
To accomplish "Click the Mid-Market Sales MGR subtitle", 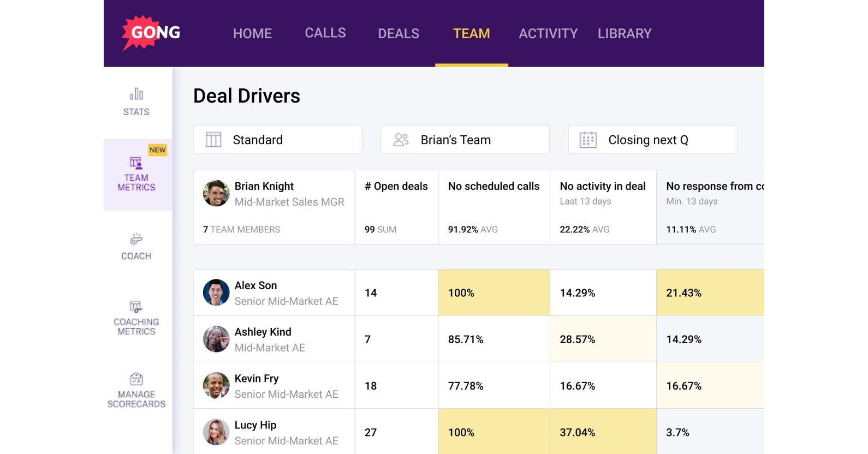I will coord(289,202).
